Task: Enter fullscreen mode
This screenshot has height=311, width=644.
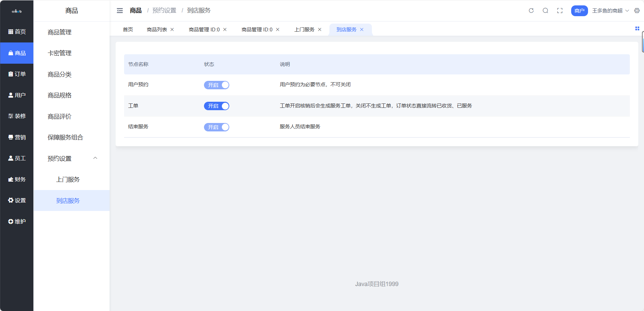Action: pos(560,10)
